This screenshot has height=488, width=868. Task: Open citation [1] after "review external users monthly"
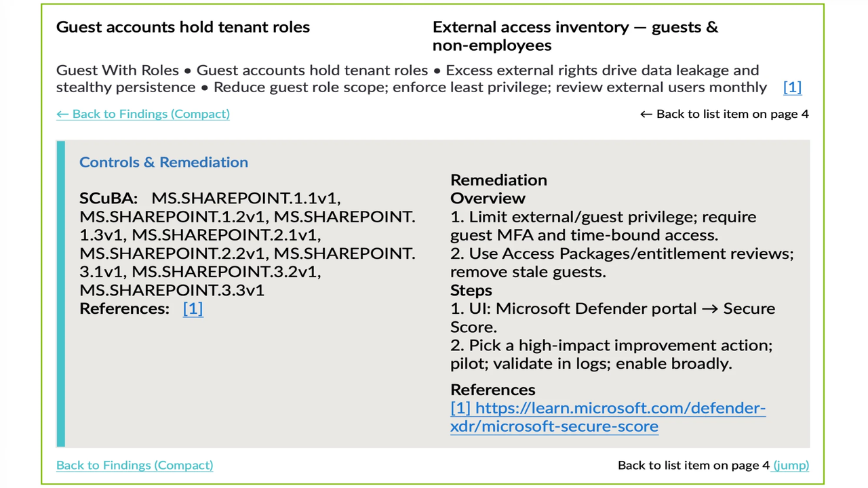coord(792,87)
